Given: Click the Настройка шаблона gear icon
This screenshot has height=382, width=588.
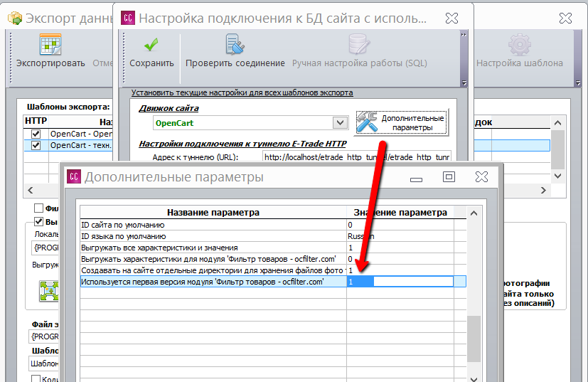Looking at the screenshot, I should pyautogui.click(x=519, y=44).
